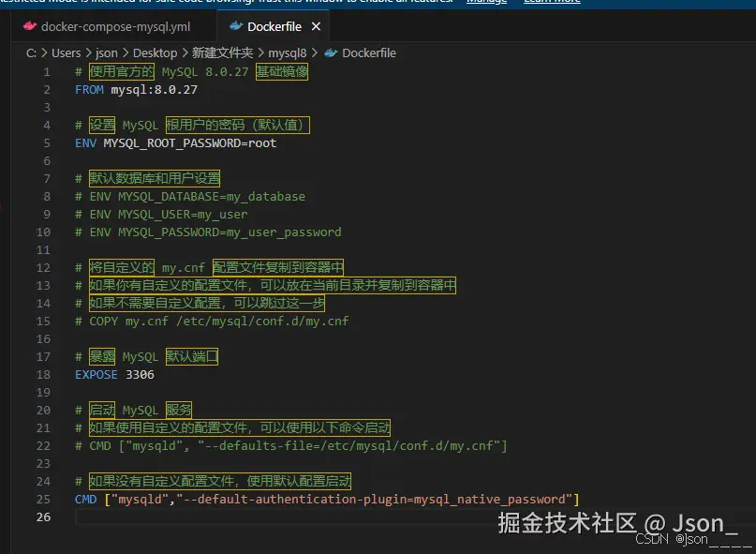Open the Dockerfile breadcrumb segment

(369, 53)
